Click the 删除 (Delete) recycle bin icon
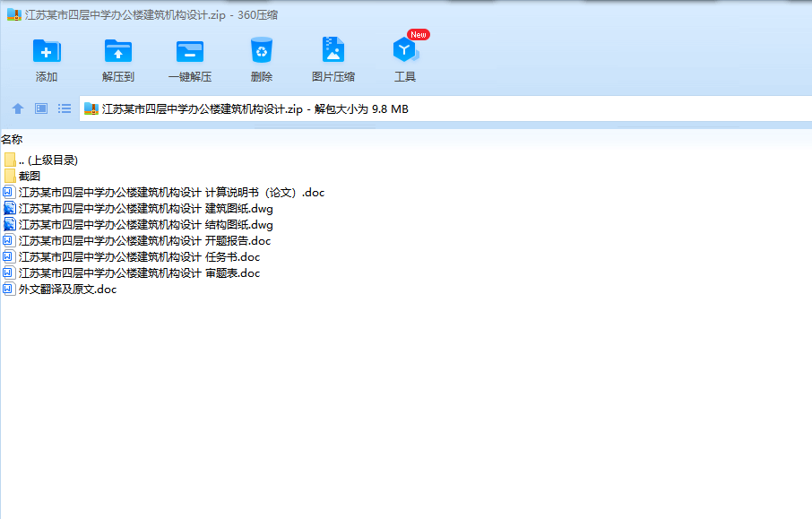The width and height of the screenshot is (812, 519). pos(262,50)
